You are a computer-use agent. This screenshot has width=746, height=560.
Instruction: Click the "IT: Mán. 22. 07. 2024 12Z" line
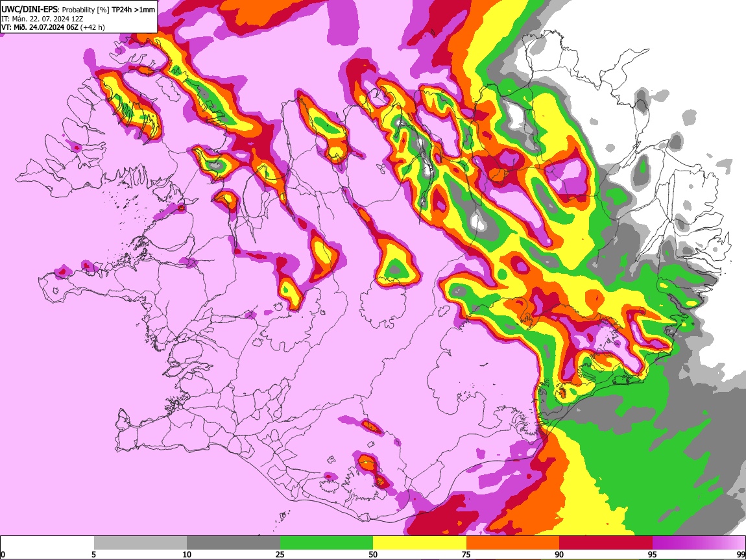[x=42, y=19]
